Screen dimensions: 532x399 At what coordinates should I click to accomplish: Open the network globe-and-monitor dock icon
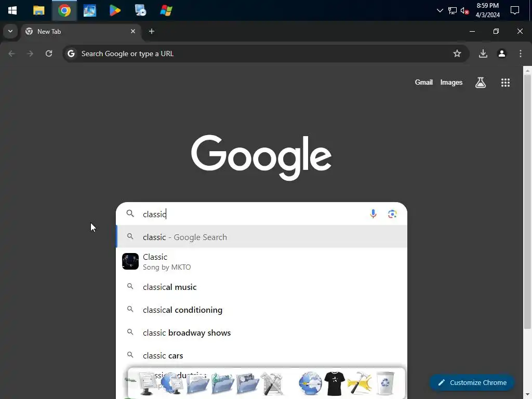point(172,383)
